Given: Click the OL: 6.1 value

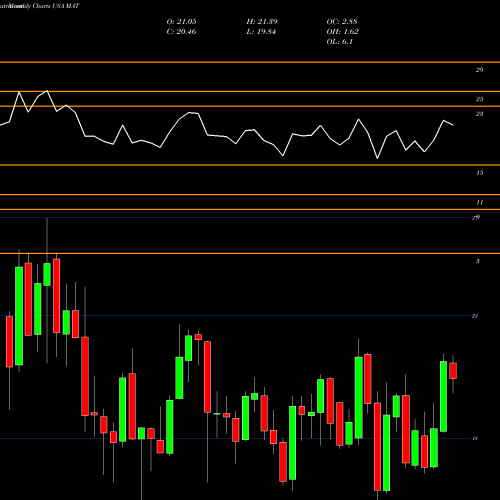Looking at the screenshot, I should (340, 42).
